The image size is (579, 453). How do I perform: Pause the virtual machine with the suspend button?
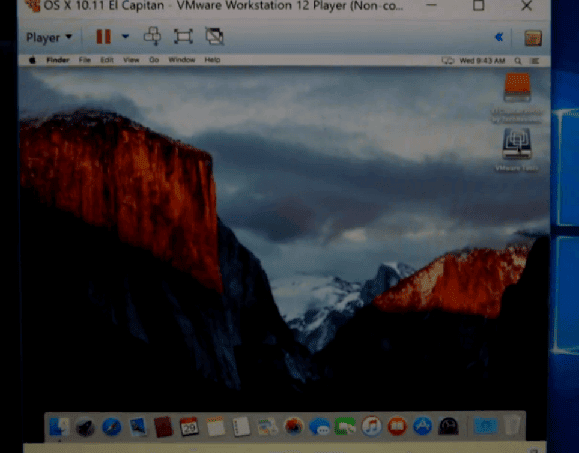pyautogui.click(x=104, y=37)
